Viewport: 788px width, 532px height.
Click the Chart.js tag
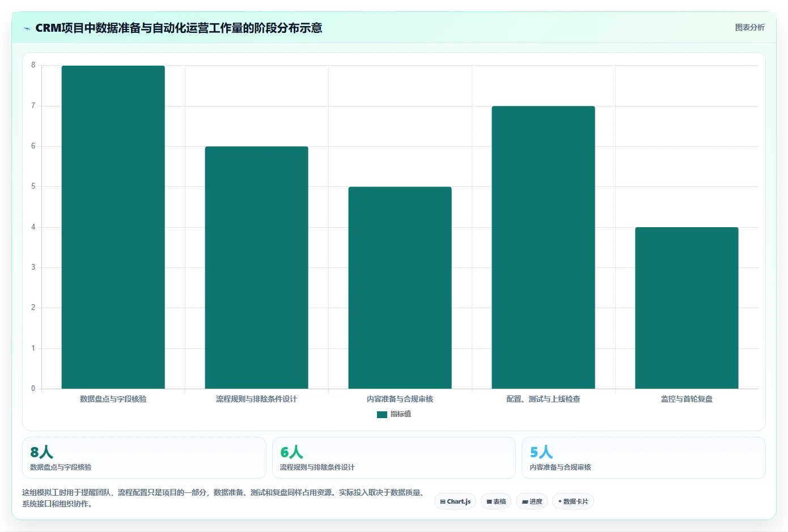pyautogui.click(x=455, y=501)
